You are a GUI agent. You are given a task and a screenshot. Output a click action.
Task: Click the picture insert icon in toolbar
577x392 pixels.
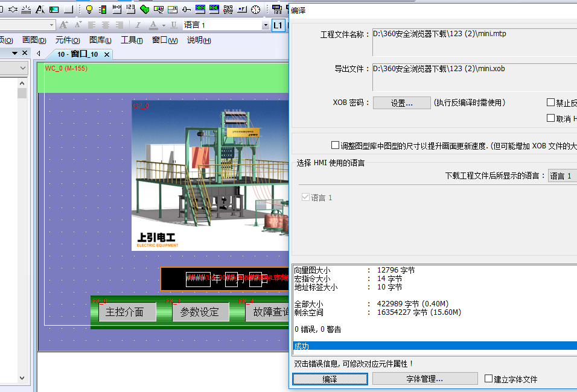click(54, 9)
